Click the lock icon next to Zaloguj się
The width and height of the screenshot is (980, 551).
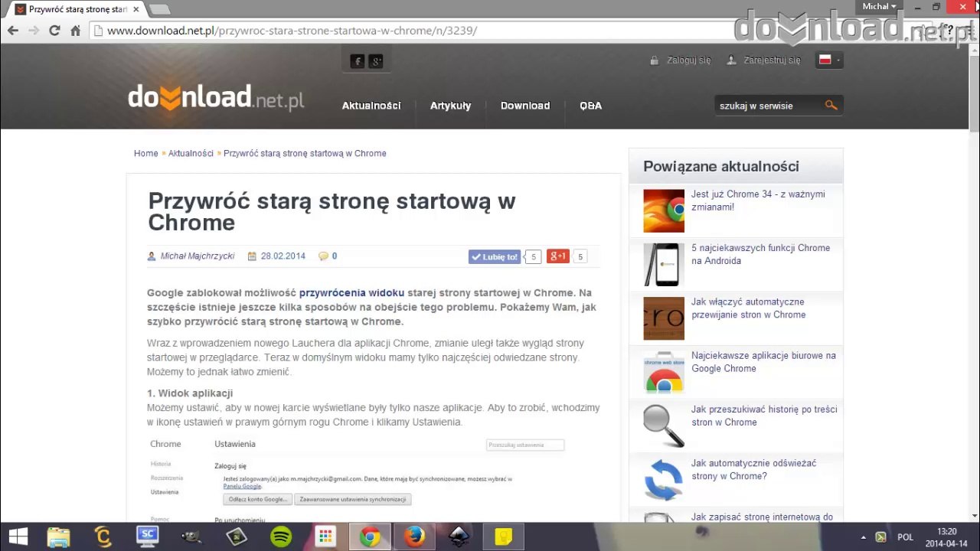(x=654, y=60)
